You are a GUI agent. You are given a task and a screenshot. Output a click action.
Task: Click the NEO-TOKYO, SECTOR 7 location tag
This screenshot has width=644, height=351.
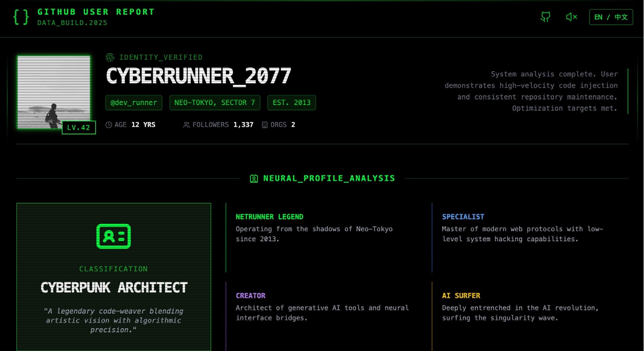[x=215, y=103]
